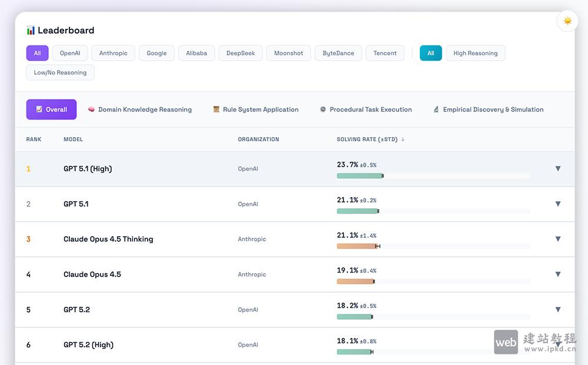This screenshot has width=588, height=365.
Task: Click the gear icon for Procedural Task Execution
Action: tap(323, 109)
